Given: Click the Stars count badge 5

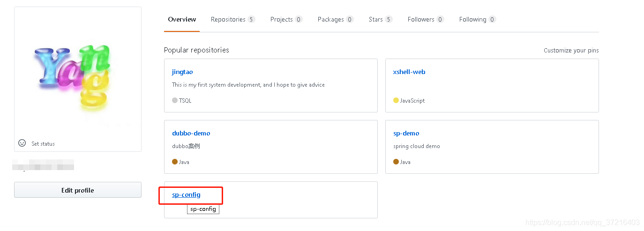Looking at the screenshot, I should [389, 19].
